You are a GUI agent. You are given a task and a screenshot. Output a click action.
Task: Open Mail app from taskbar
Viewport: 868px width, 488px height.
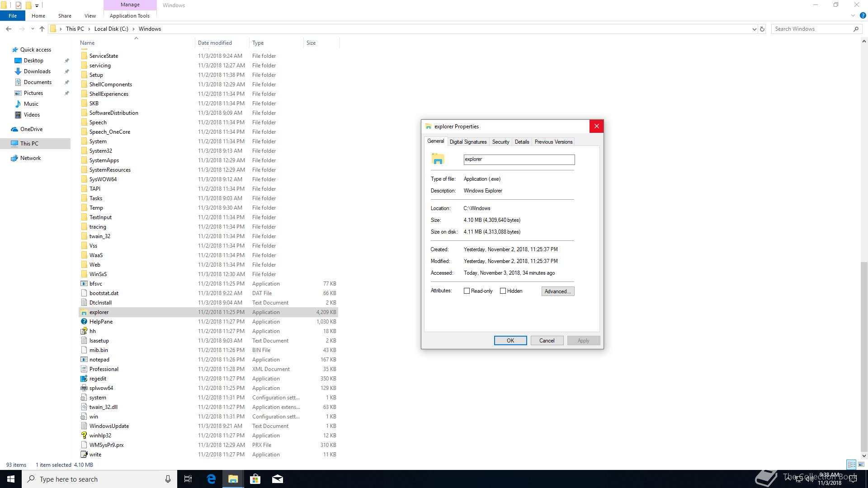(x=277, y=479)
